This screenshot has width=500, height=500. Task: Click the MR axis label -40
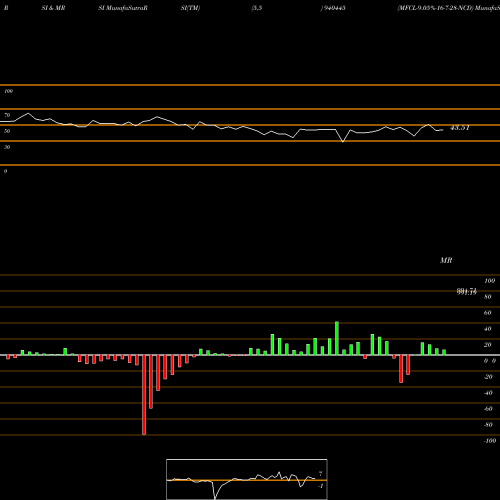click(488, 393)
